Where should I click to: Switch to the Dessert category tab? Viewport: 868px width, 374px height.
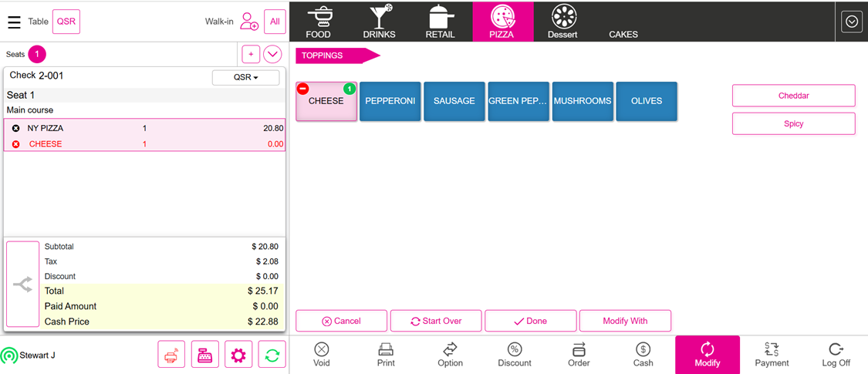pos(563,21)
